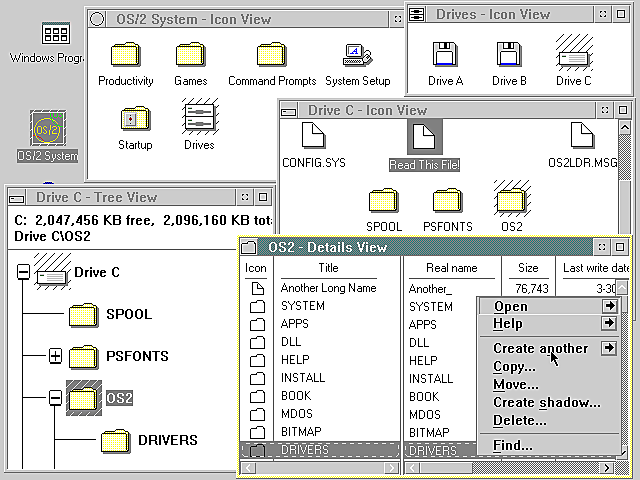Choose Copy... from the context menu
This screenshot has width=640, height=480.
pyautogui.click(x=514, y=367)
